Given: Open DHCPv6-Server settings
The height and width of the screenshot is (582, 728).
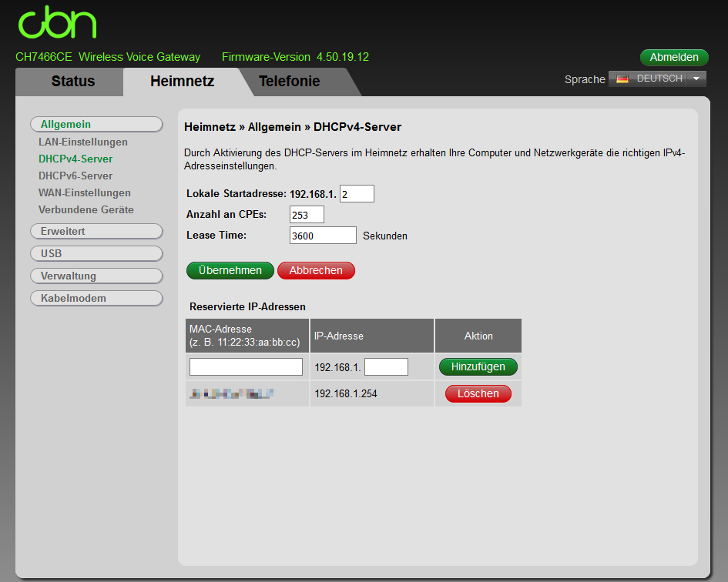Looking at the screenshot, I should (77, 176).
